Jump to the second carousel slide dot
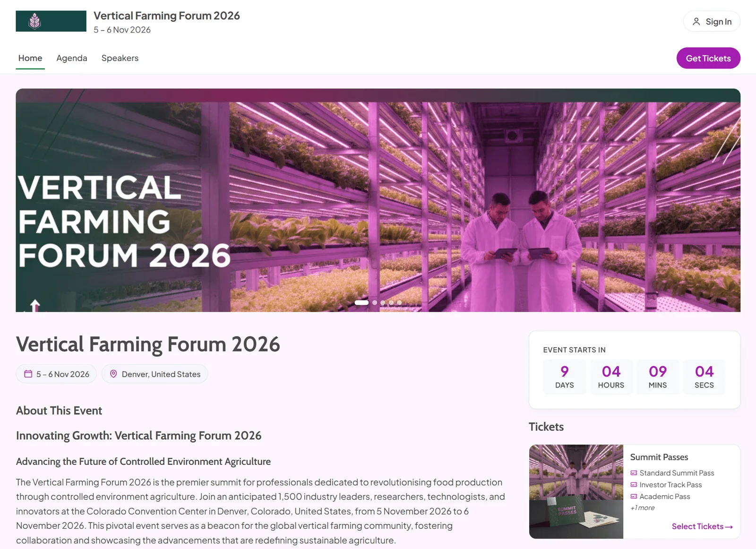The height and width of the screenshot is (549, 756). 375,302
